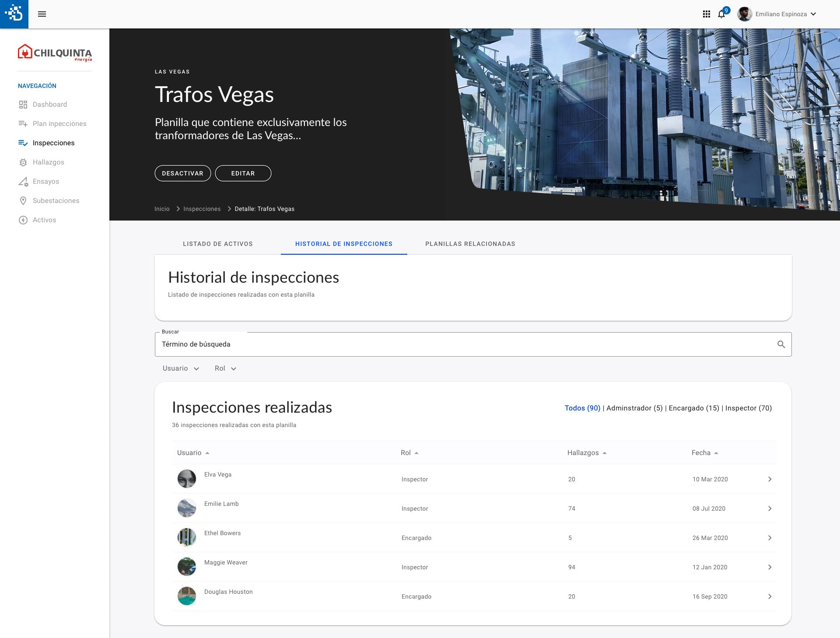The height and width of the screenshot is (638, 840).
Task: Switch to Listado de Activos tab
Action: [217, 244]
